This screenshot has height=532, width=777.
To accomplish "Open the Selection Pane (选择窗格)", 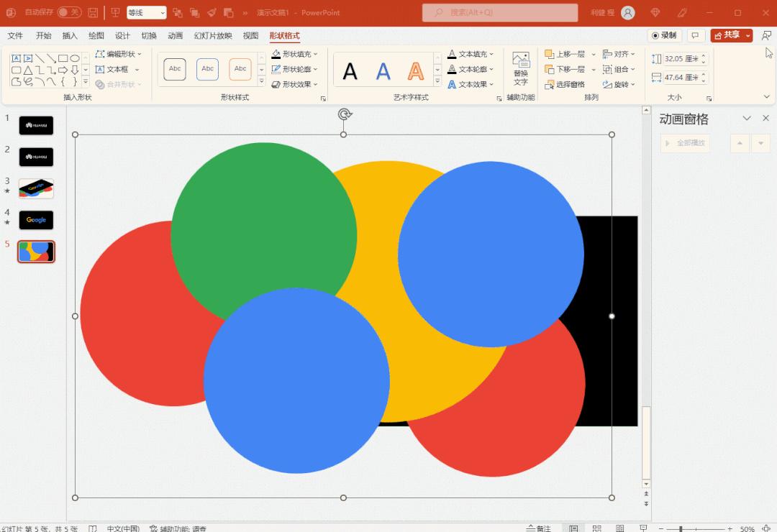I will point(565,85).
